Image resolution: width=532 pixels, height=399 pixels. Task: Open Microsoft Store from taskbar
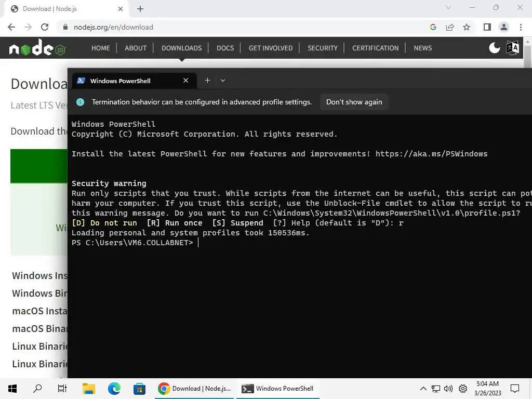139,389
